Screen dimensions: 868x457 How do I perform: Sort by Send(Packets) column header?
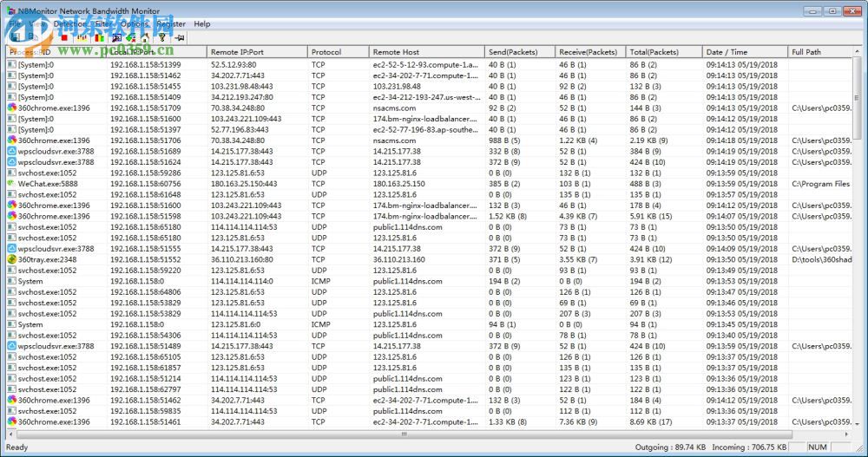[x=520, y=52]
